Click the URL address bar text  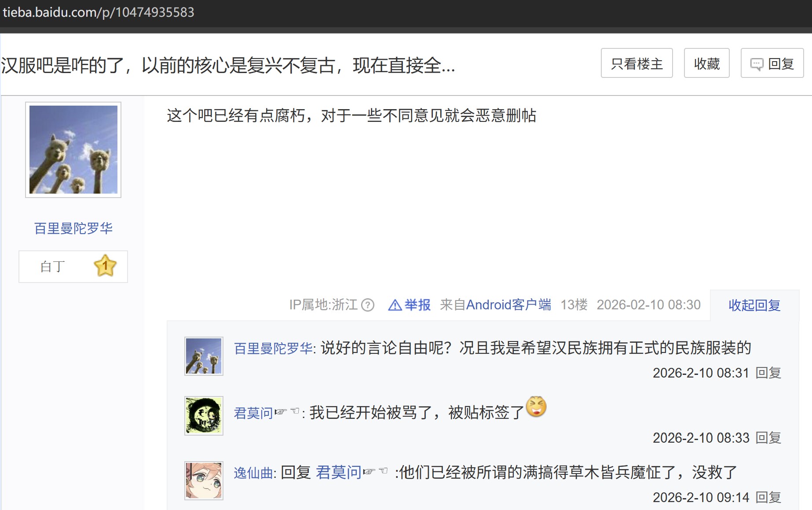(x=99, y=12)
